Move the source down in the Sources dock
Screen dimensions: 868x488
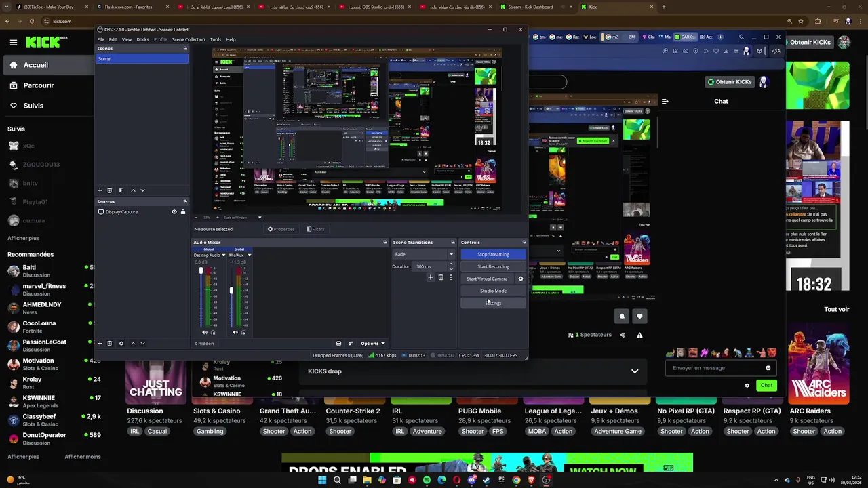click(x=142, y=343)
